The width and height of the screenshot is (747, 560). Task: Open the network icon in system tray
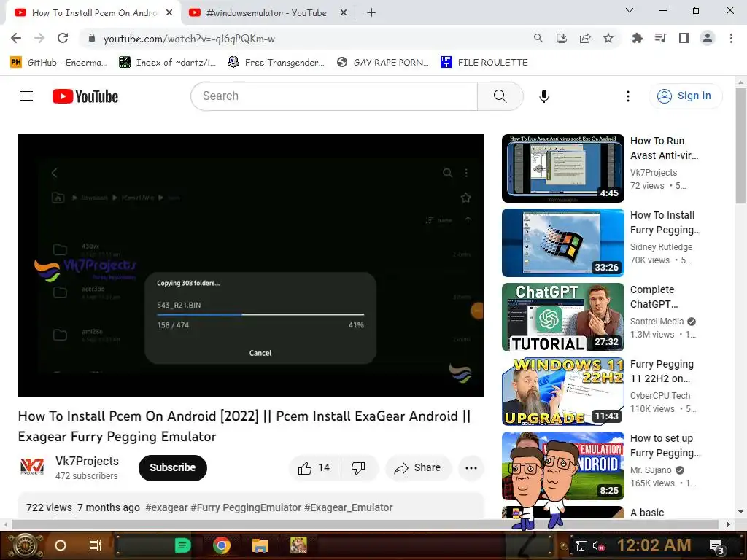581,545
